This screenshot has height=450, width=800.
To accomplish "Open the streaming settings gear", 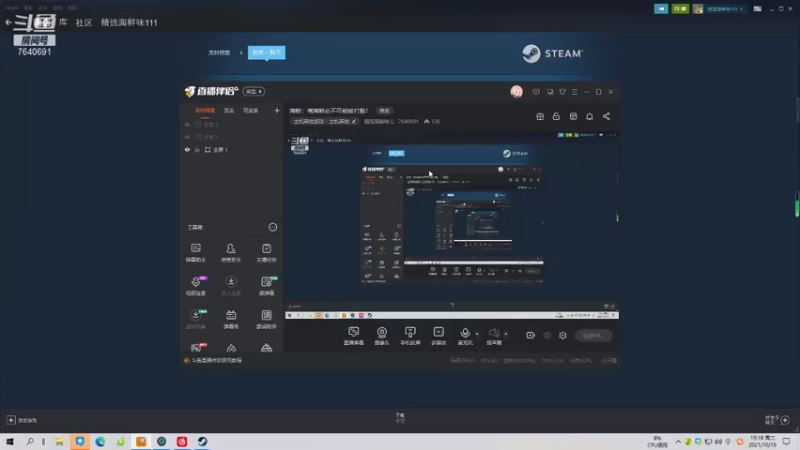I will [x=563, y=335].
